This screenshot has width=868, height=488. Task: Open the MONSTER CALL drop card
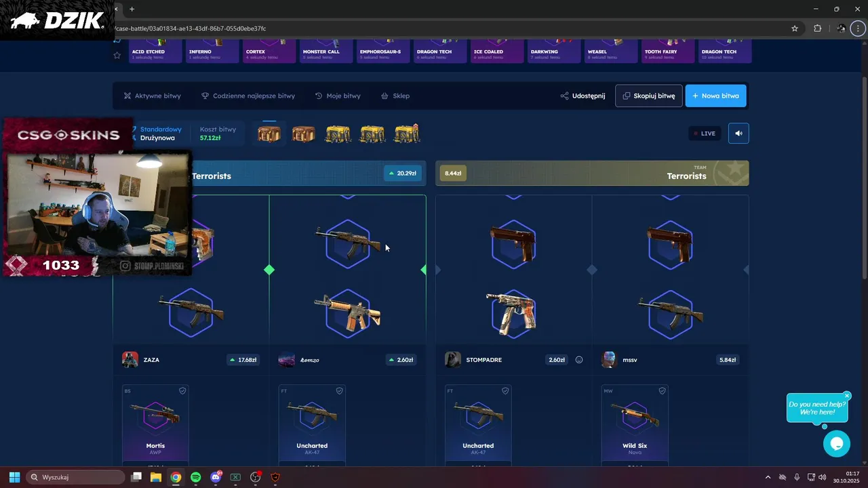pos(327,52)
